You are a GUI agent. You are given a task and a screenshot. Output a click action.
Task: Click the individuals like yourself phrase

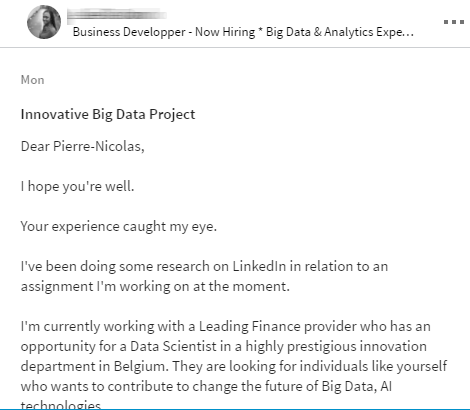tap(373, 366)
